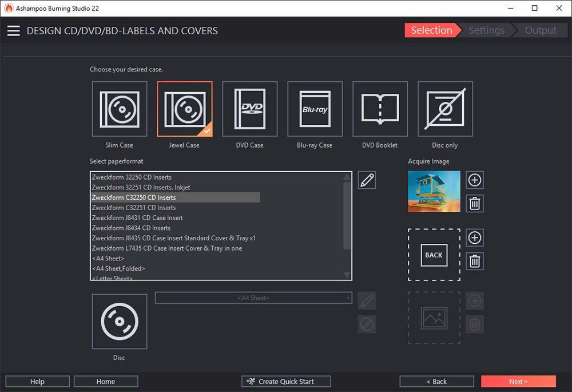Click the Disc design icon below the list

click(119, 321)
